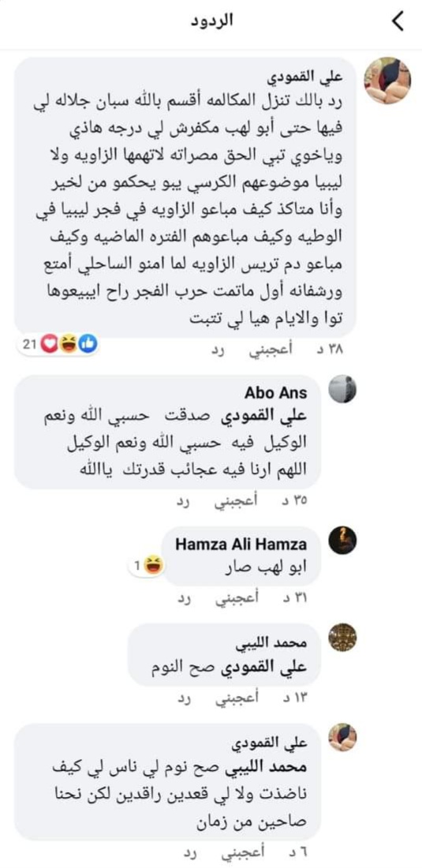Reply (رد) to Hamza Ali Hamza's comment
The image size is (422, 868).
pos(183,598)
